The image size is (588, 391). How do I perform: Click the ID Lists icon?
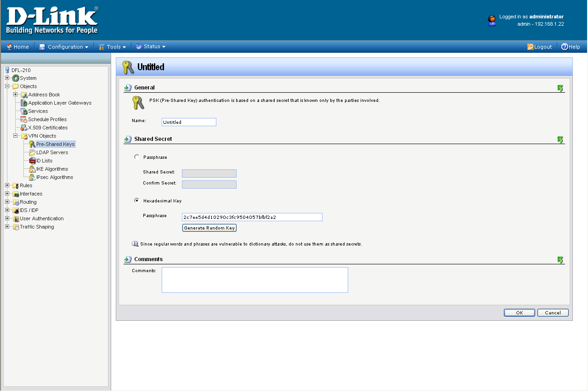pos(32,161)
